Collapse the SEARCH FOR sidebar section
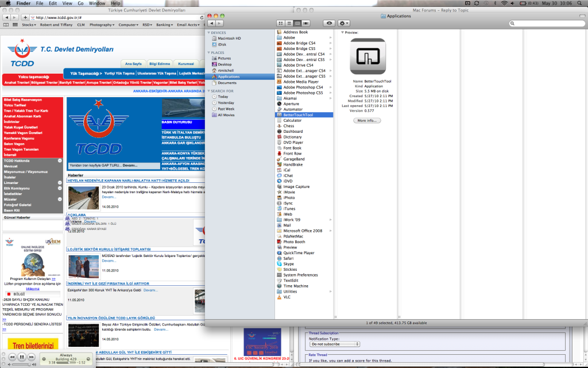 (x=209, y=91)
